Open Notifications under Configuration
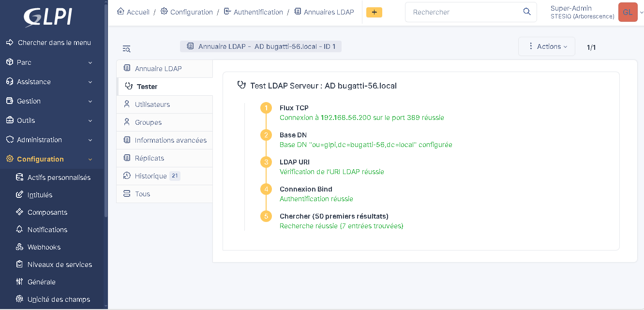 (47, 230)
